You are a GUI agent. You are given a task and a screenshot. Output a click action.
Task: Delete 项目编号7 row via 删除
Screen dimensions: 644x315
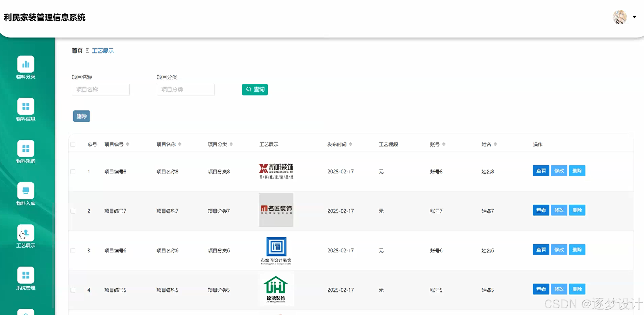tap(577, 210)
